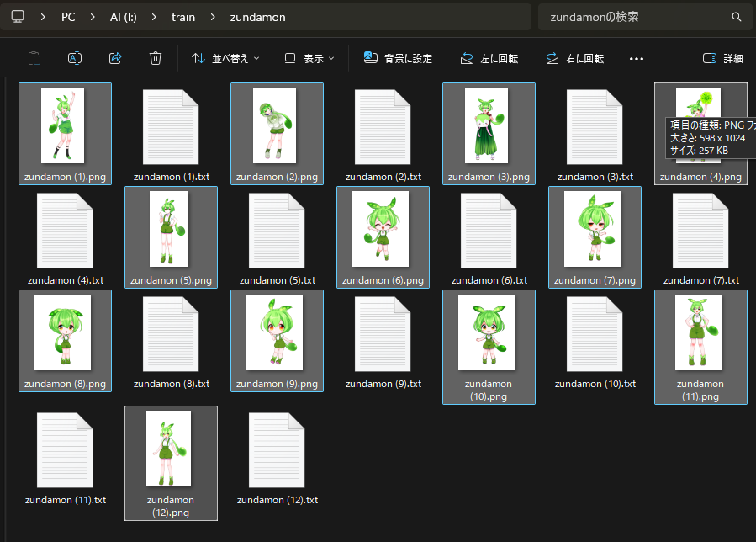Screen dimensions: 756x542
Task: Select zundamon (4).png thumbnail
Action: pos(698,125)
